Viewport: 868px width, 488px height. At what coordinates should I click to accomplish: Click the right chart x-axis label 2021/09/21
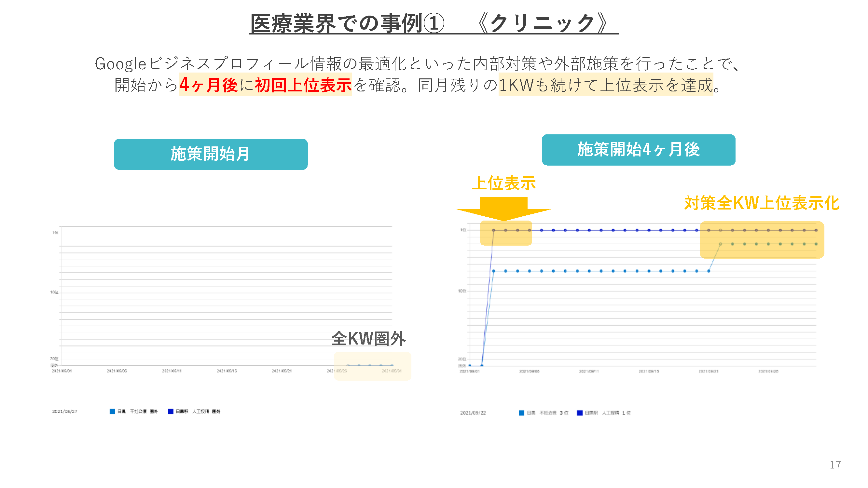(x=708, y=371)
